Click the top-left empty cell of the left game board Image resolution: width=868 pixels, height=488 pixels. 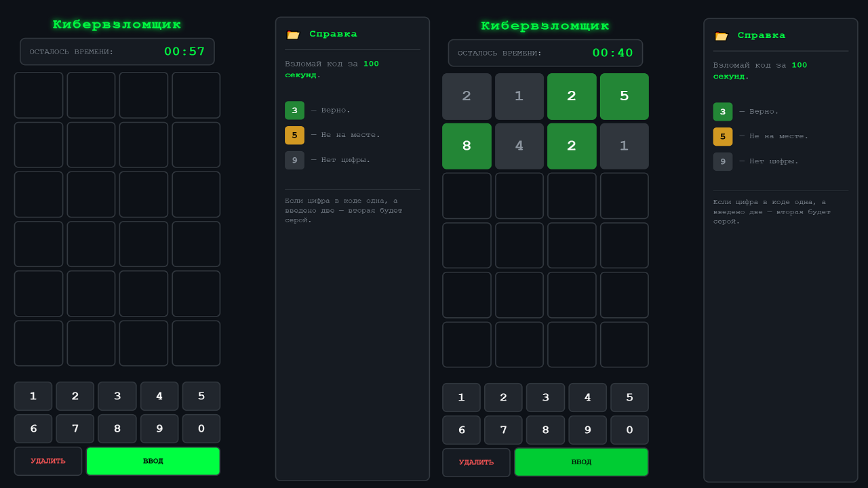39,95
